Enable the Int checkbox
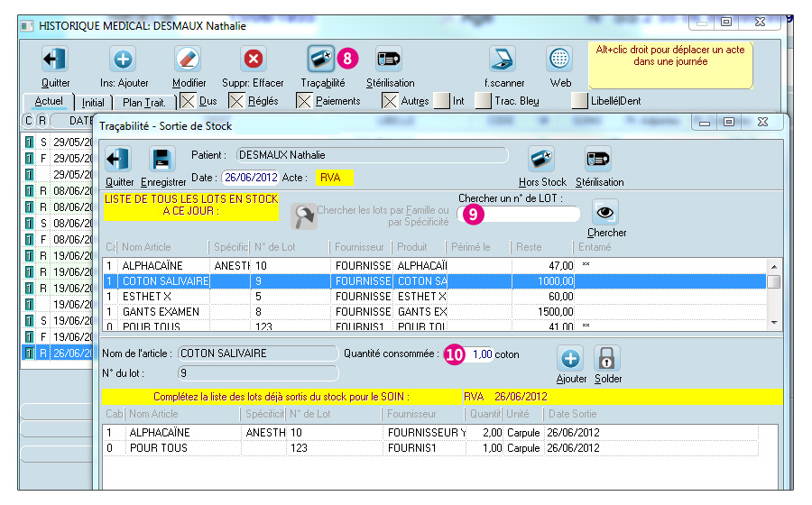812x505 pixels. click(x=442, y=101)
